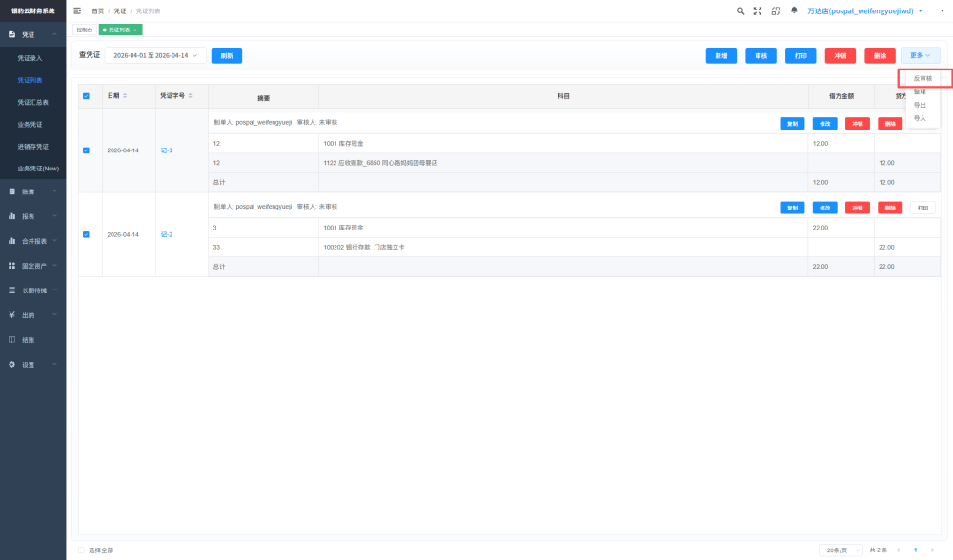Select 反审核 in the 更多 menu
This screenshot has width=953, height=560.
tap(923, 78)
